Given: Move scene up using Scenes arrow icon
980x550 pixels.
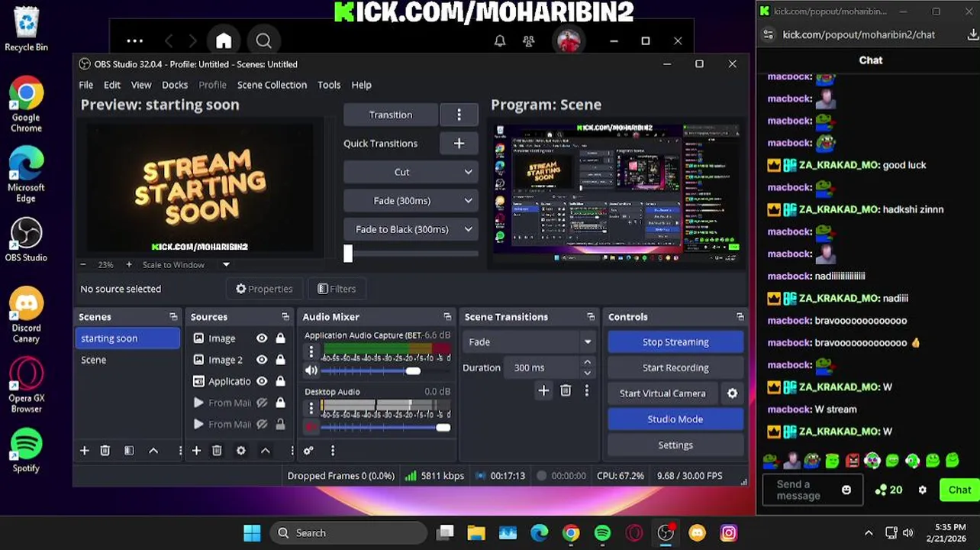Looking at the screenshot, I should (x=153, y=451).
